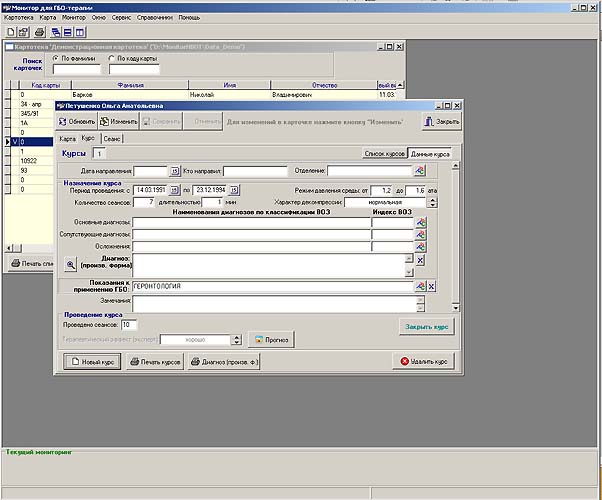602x500 pixels.
Task: Open reference lookup for 'Основные диагнозы'
Action: pos(420,222)
